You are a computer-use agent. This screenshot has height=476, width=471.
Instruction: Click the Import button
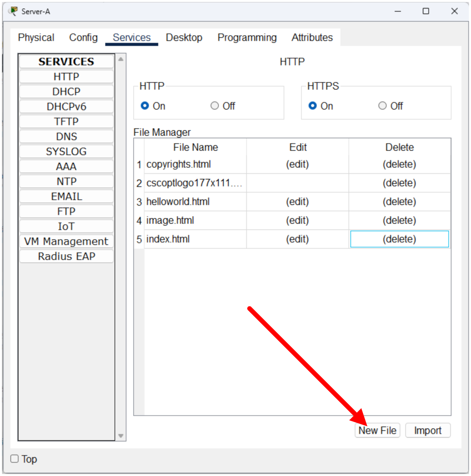point(427,430)
